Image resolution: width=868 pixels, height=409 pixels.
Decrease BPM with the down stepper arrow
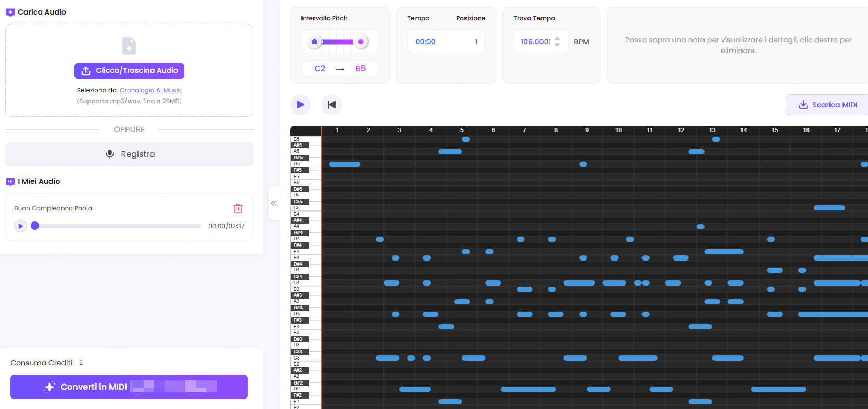557,45
